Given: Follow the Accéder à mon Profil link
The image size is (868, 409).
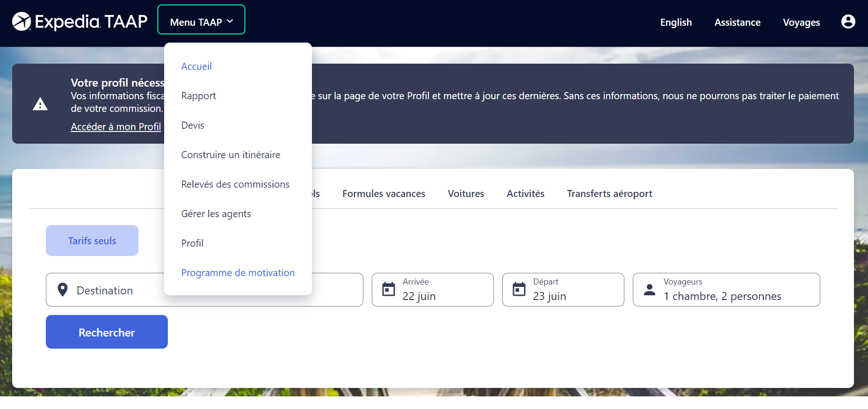Looking at the screenshot, I should tap(116, 127).
